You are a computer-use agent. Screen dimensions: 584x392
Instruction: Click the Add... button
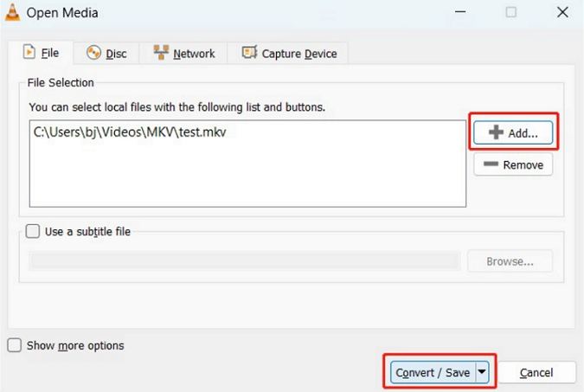click(513, 132)
